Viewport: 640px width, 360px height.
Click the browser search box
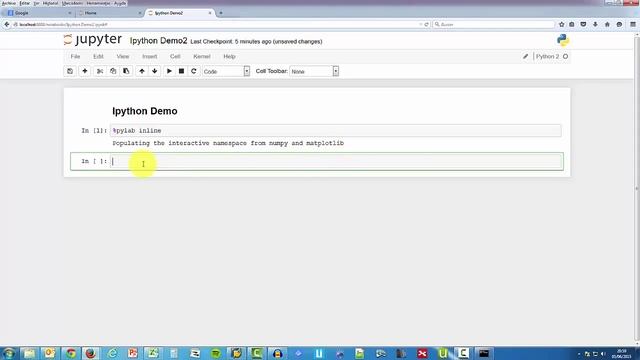pyautogui.click(x=494, y=24)
